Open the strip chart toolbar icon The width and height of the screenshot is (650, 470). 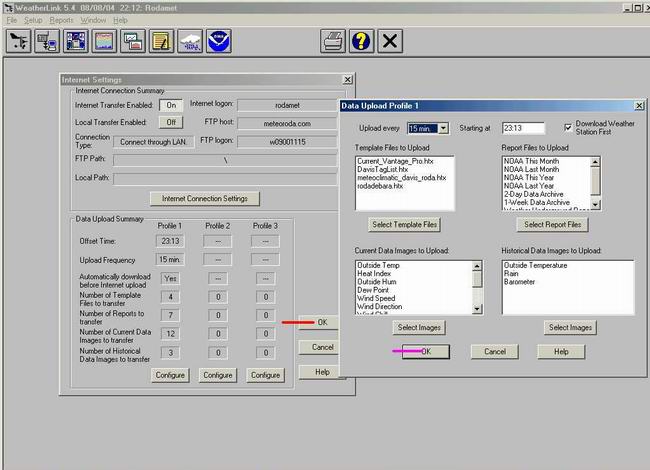(104, 41)
